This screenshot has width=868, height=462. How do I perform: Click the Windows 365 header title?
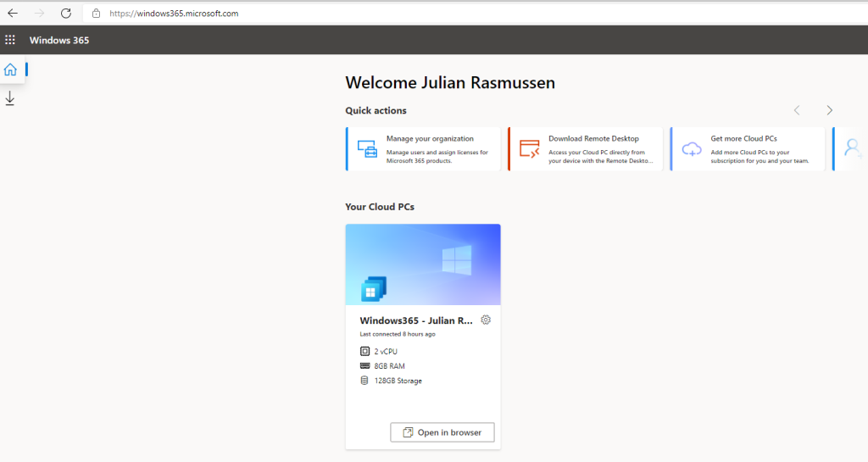[59, 40]
